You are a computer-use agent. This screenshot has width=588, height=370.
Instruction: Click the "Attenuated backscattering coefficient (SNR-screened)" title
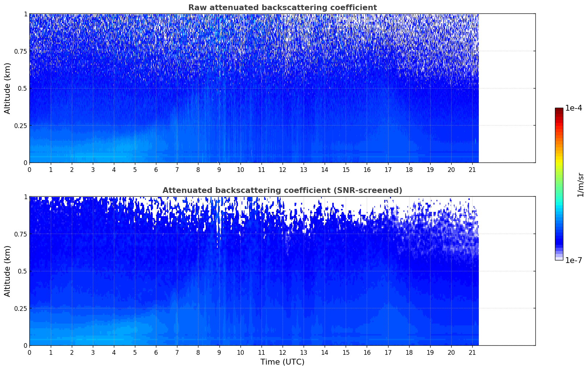click(282, 190)
